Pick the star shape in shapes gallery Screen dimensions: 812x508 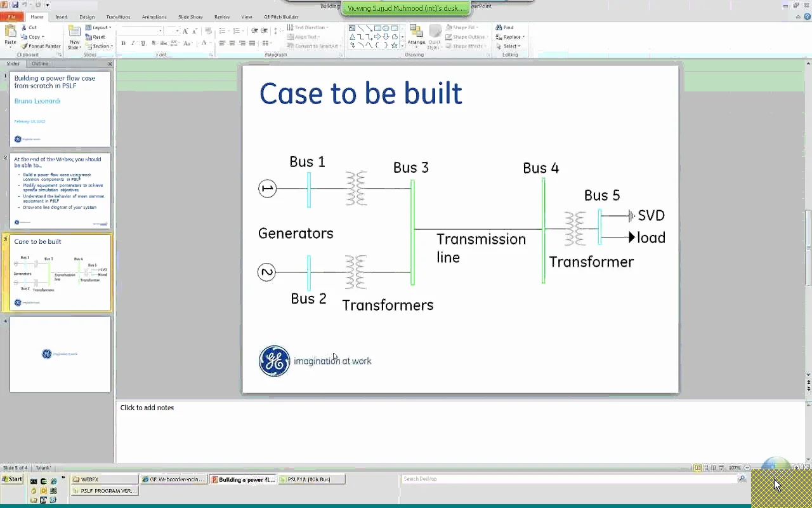[x=394, y=46]
